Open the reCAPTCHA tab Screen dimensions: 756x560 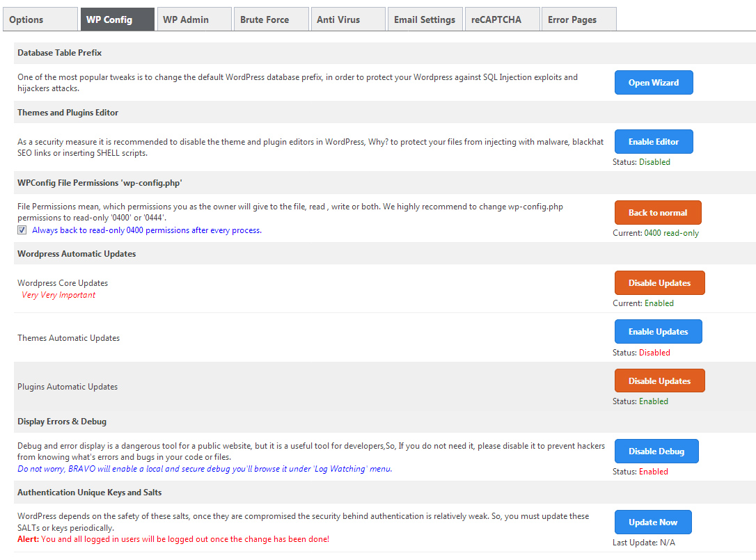[x=503, y=19]
